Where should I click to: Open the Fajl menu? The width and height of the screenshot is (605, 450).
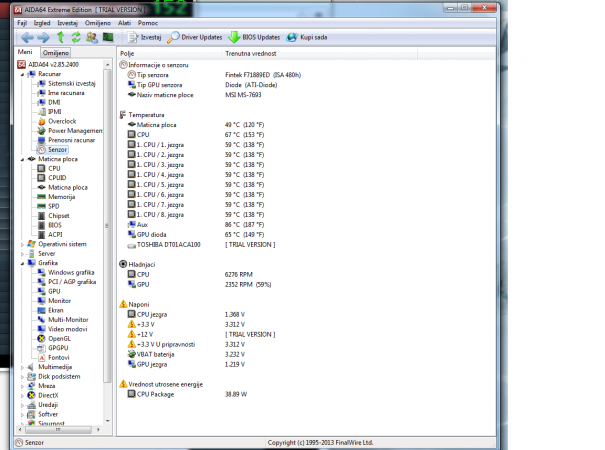(x=22, y=23)
